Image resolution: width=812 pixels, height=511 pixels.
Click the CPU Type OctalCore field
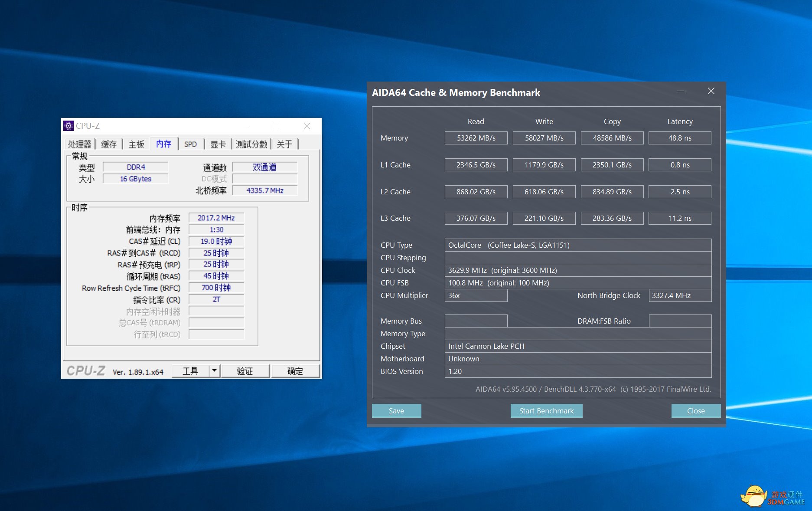pyautogui.click(x=578, y=245)
